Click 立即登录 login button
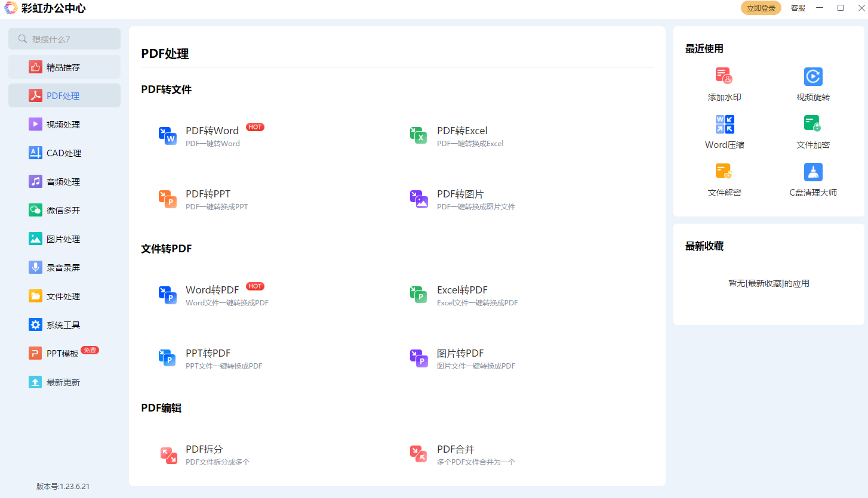 [x=761, y=8]
